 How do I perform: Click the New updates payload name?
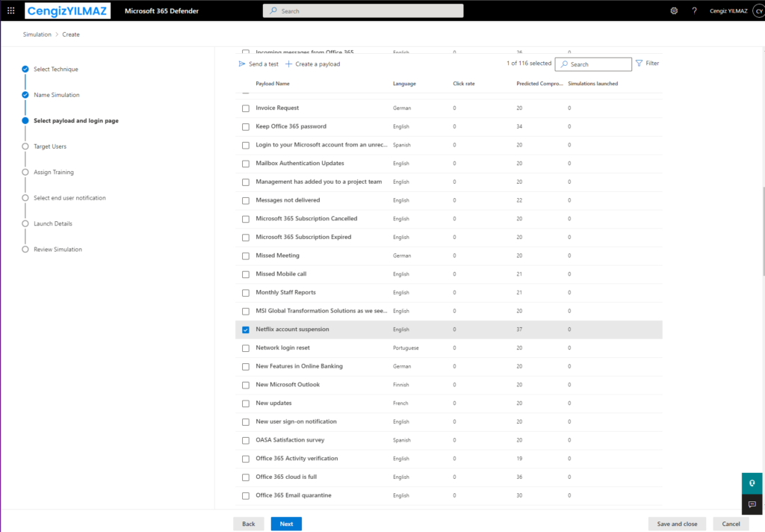pyautogui.click(x=273, y=403)
